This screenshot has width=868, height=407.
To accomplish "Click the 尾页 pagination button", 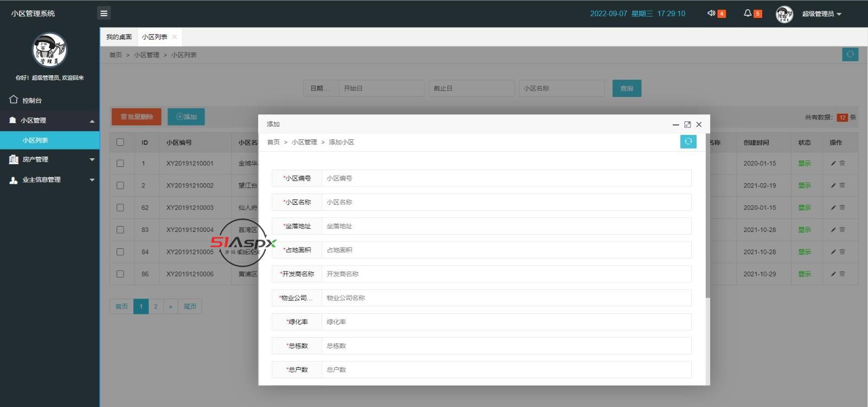I will click(190, 306).
